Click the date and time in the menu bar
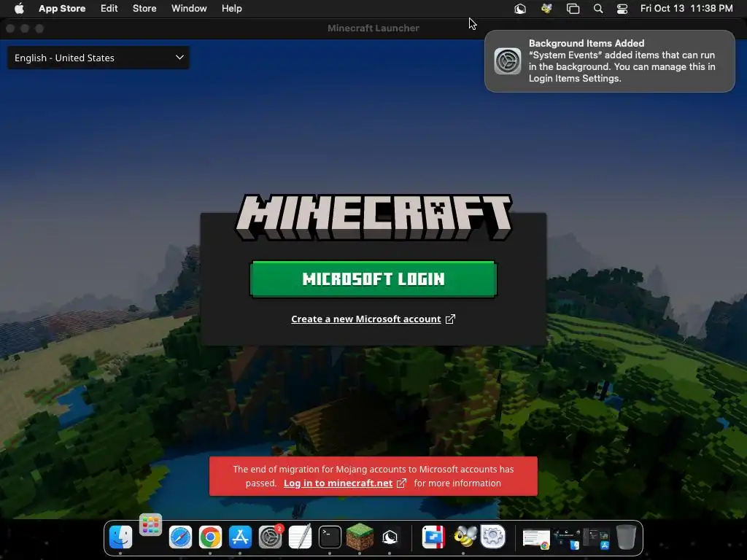This screenshot has width=747, height=560. [686, 9]
